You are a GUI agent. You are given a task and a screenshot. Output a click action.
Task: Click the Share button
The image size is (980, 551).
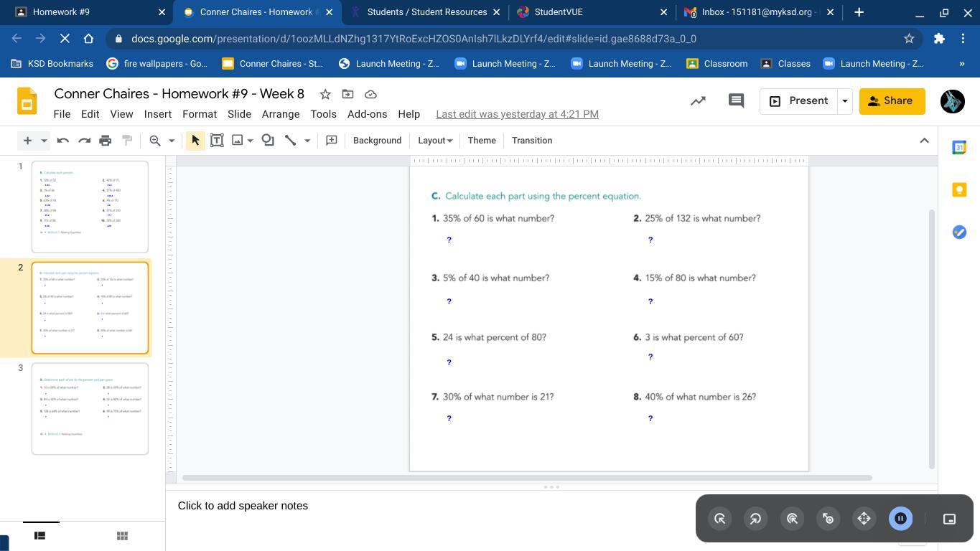pyautogui.click(x=892, y=101)
